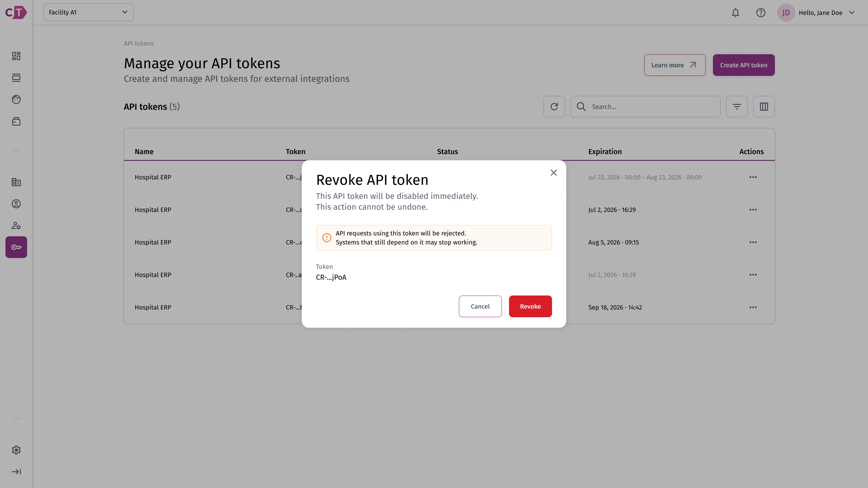Sort by the Name column header
Viewport: 868px width, 488px height.
click(144, 152)
